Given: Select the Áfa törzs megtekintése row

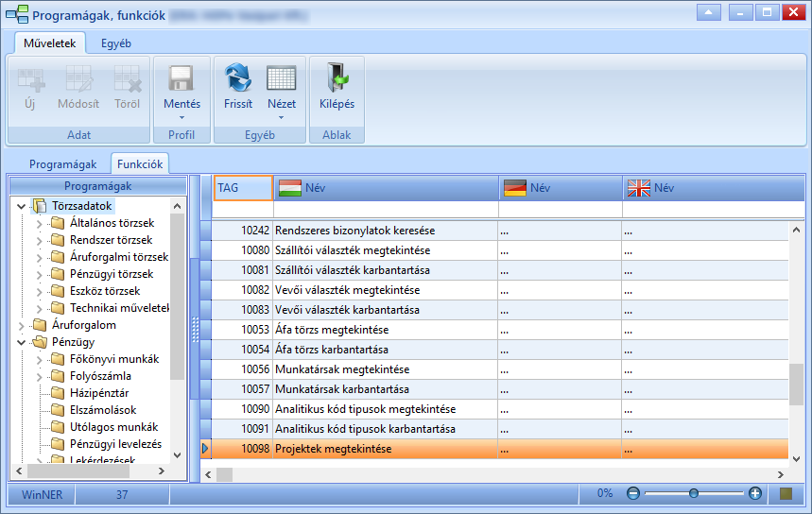Looking at the screenshot, I should click(x=332, y=330).
